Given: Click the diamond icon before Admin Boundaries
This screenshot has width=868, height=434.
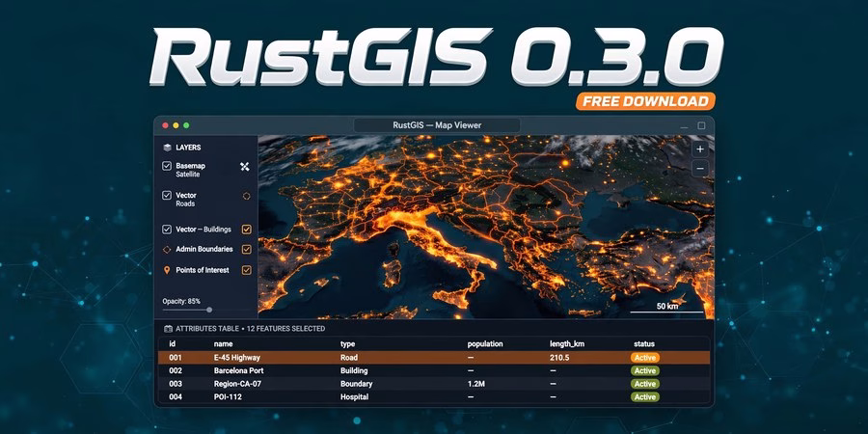Looking at the screenshot, I should click(x=167, y=250).
